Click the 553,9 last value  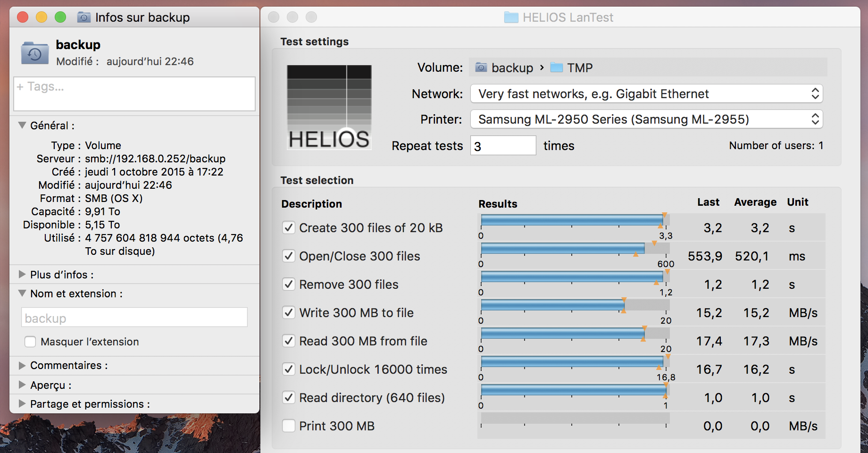point(705,256)
